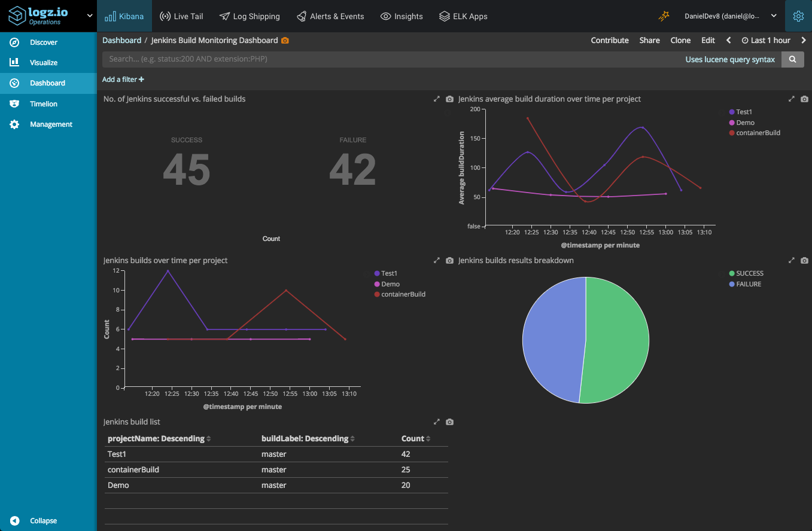Collapse the sidebar with the arrow icon
This screenshot has width=812, height=531.
[x=15, y=521]
